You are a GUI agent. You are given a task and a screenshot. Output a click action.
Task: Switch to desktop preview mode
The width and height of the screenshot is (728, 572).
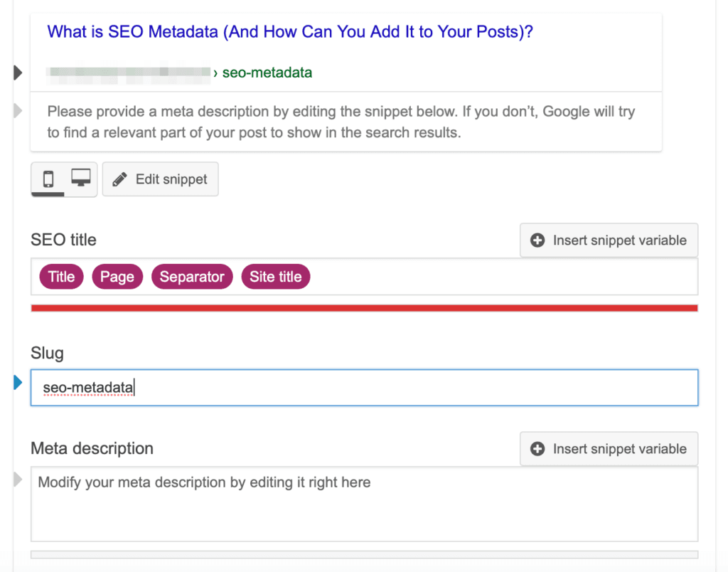pyautogui.click(x=80, y=179)
